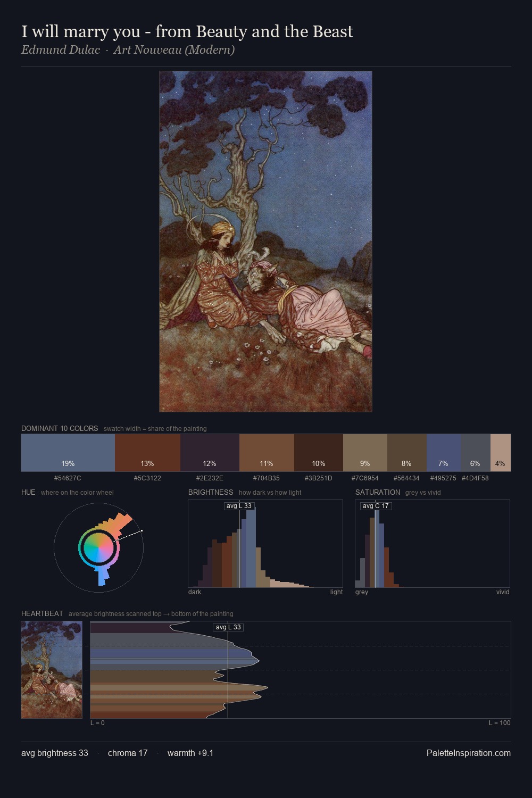Pick the 7% indigo swatch #495275
This screenshot has height=798, width=532.
click(x=444, y=453)
